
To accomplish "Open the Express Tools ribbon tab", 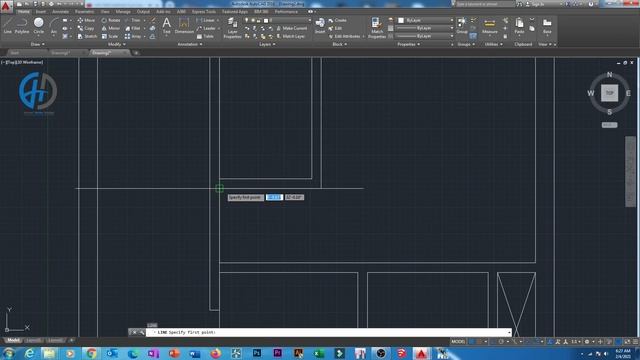I will tap(204, 11).
